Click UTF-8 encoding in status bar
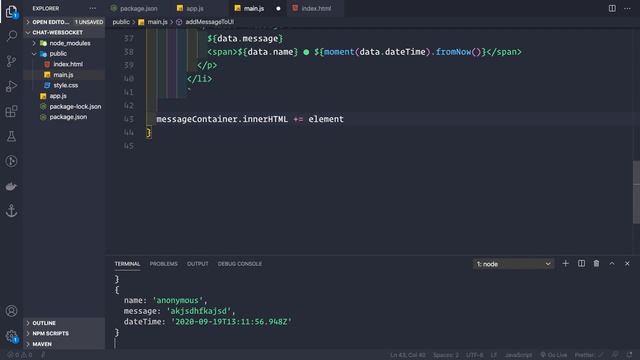The height and width of the screenshot is (360, 640). (474, 355)
